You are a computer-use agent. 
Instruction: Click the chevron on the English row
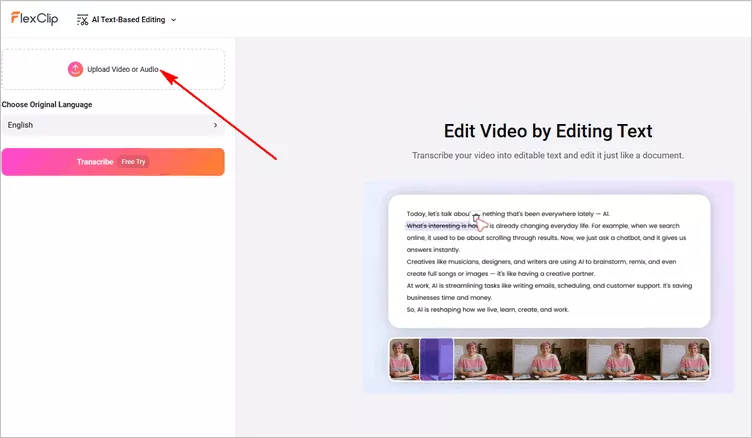[x=215, y=125]
